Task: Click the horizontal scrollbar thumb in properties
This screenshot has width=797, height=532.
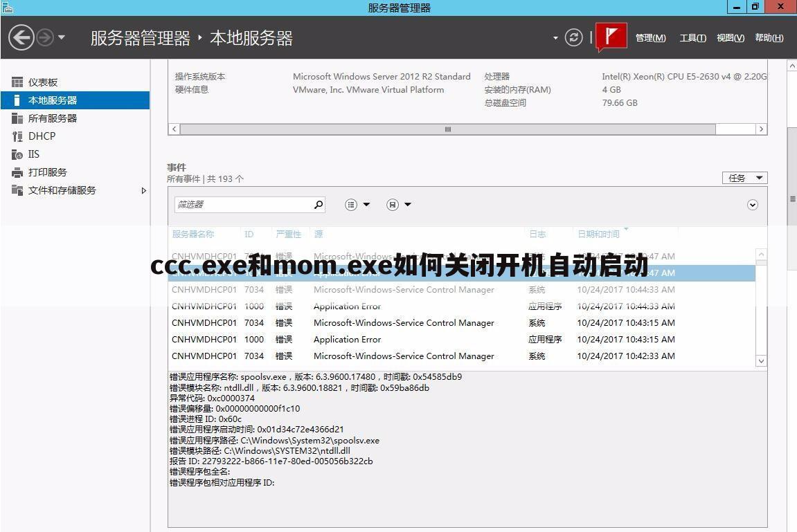Action: pyautogui.click(x=448, y=129)
